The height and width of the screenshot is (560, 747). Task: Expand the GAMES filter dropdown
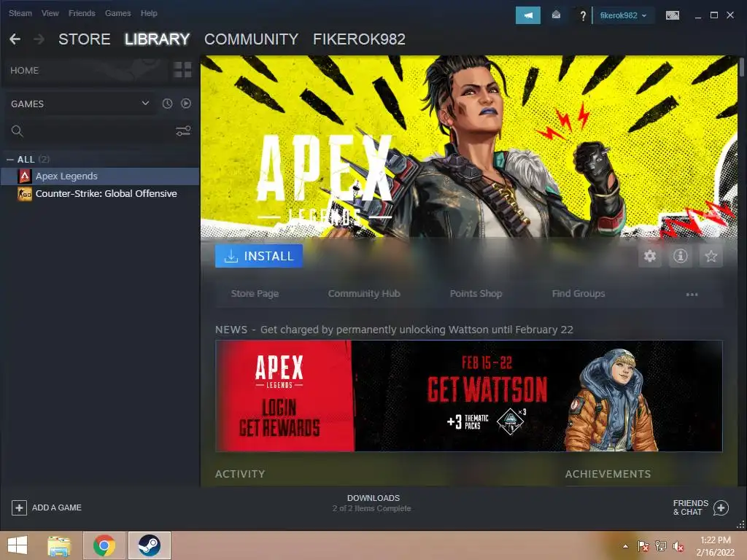(145, 104)
